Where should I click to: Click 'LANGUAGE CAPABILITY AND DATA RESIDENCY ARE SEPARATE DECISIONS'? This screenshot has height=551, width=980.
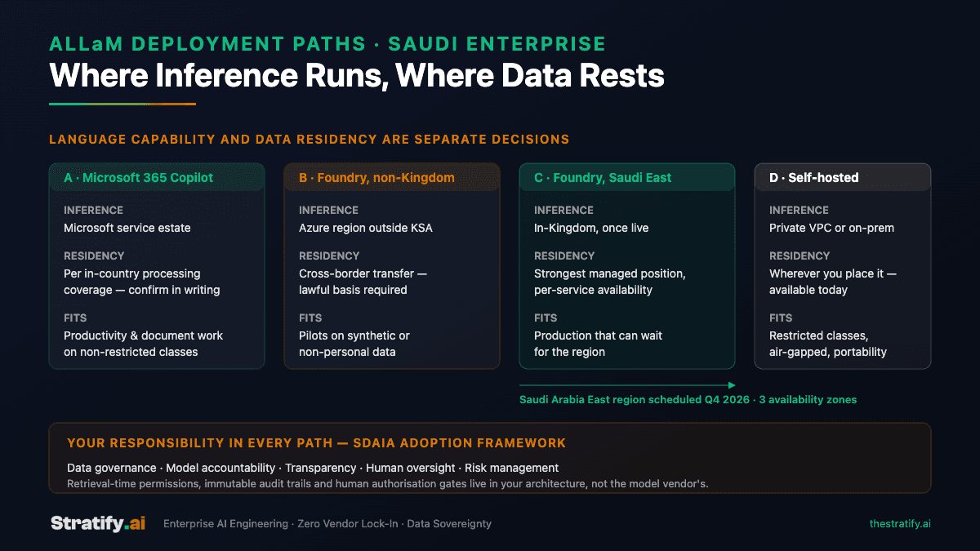310,140
